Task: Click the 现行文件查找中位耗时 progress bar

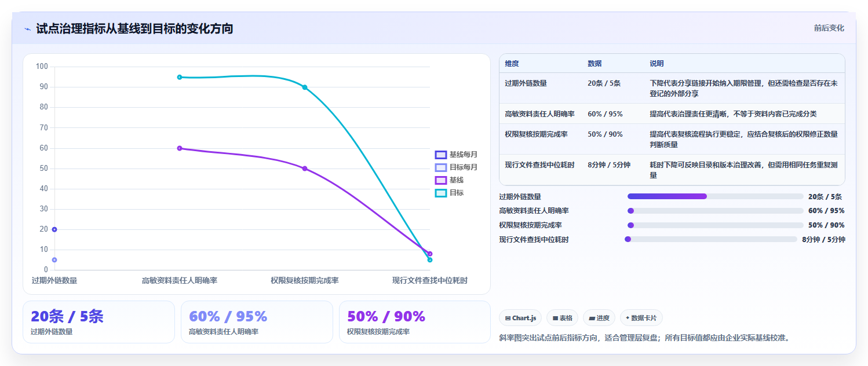Action: coord(711,239)
